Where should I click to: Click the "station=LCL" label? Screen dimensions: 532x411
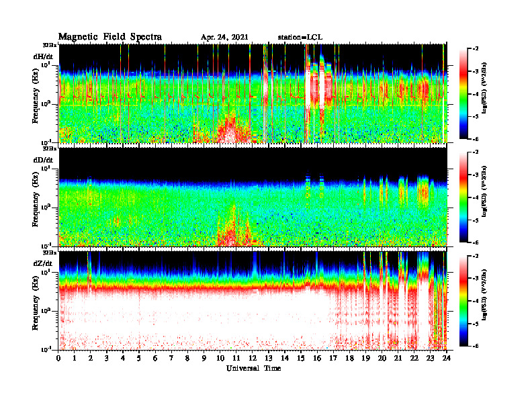(300, 38)
